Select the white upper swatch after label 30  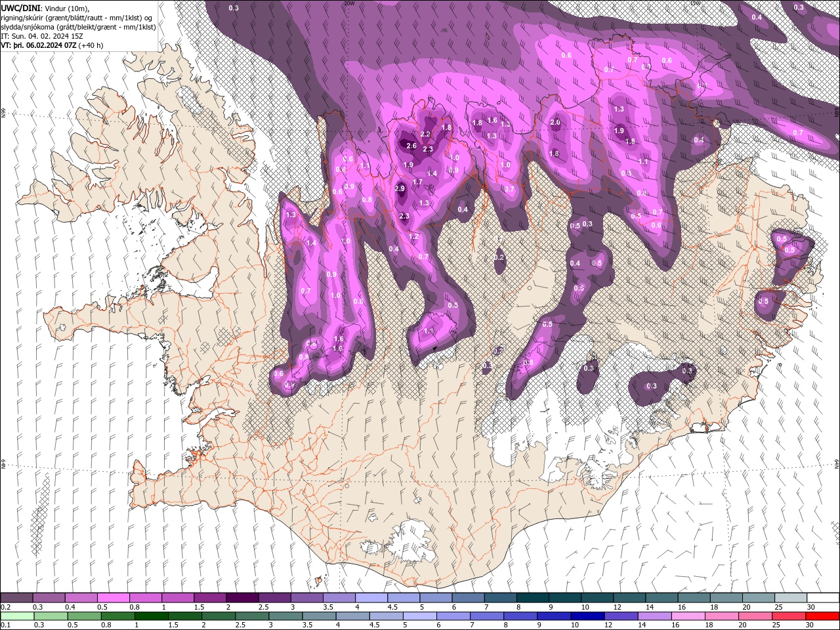[x=822, y=598]
